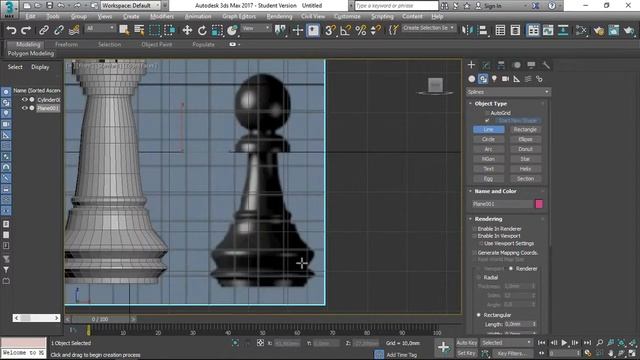The image size is (640, 360).
Task: Choose Rectangular Selection Region tool
Action: 155,31
